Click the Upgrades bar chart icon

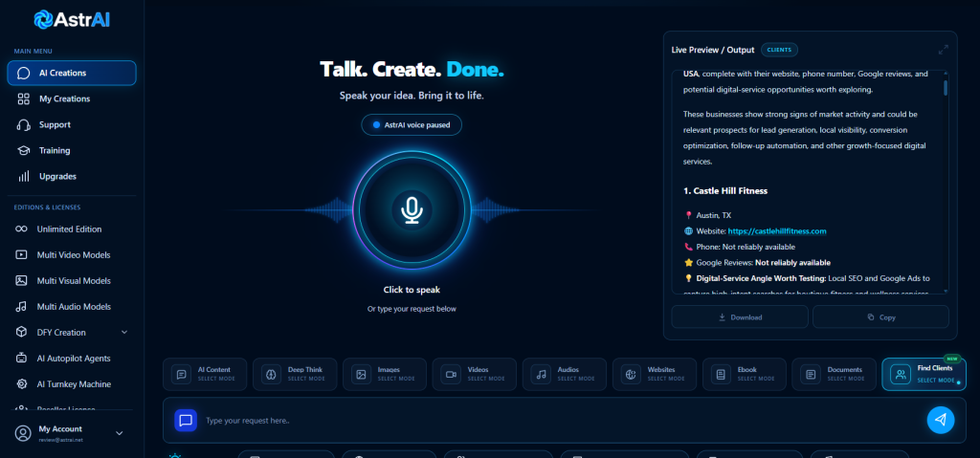point(23,176)
